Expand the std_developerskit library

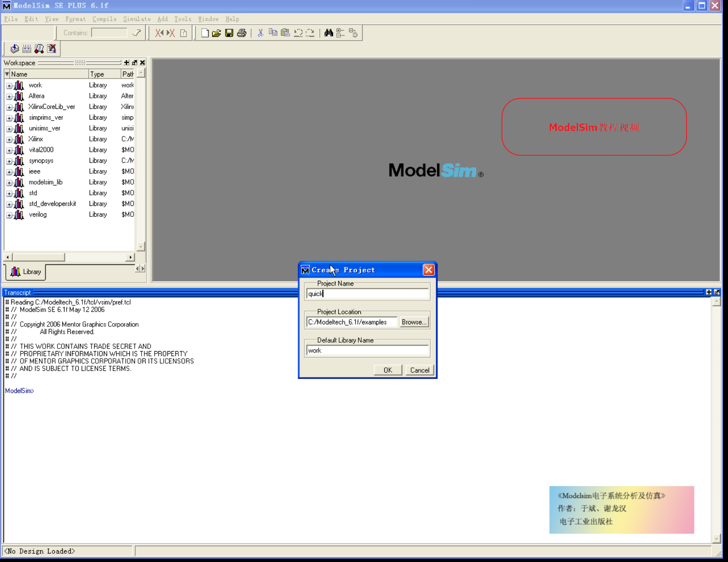tap(9, 204)
